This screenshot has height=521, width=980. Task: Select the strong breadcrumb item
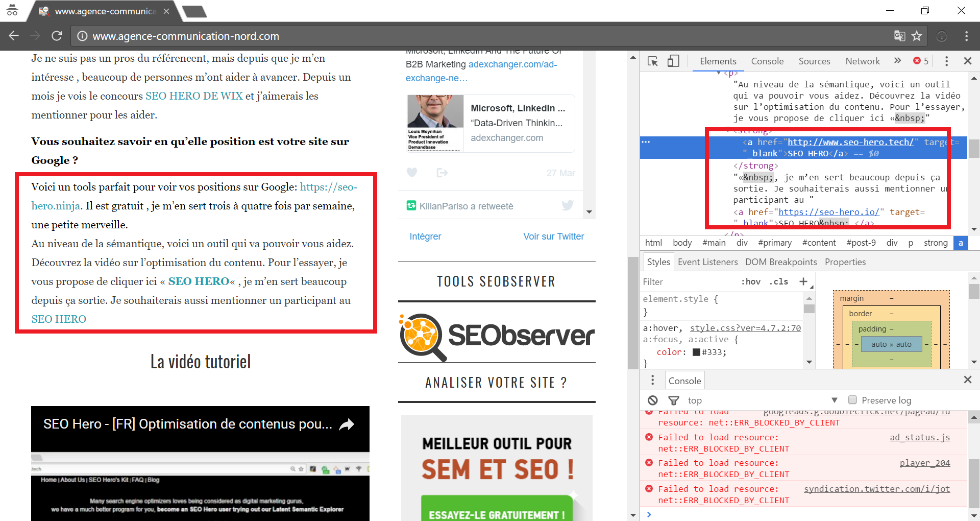click(x=935, y=243)
